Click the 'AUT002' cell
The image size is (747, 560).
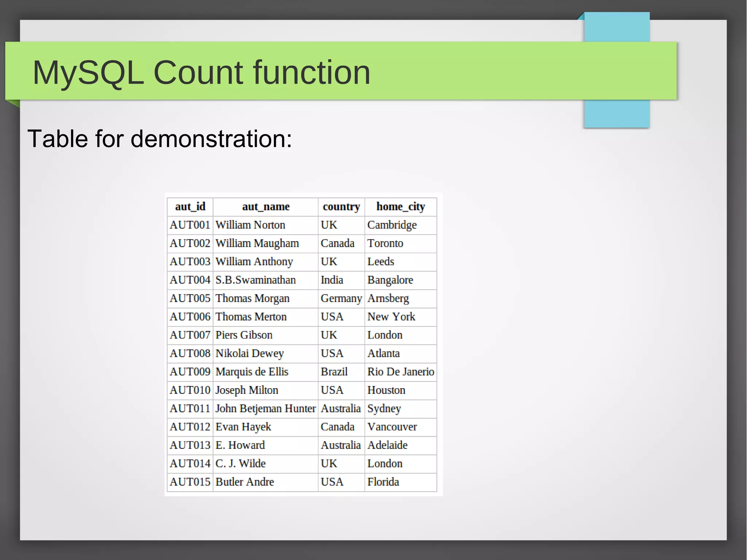[190, 243]
